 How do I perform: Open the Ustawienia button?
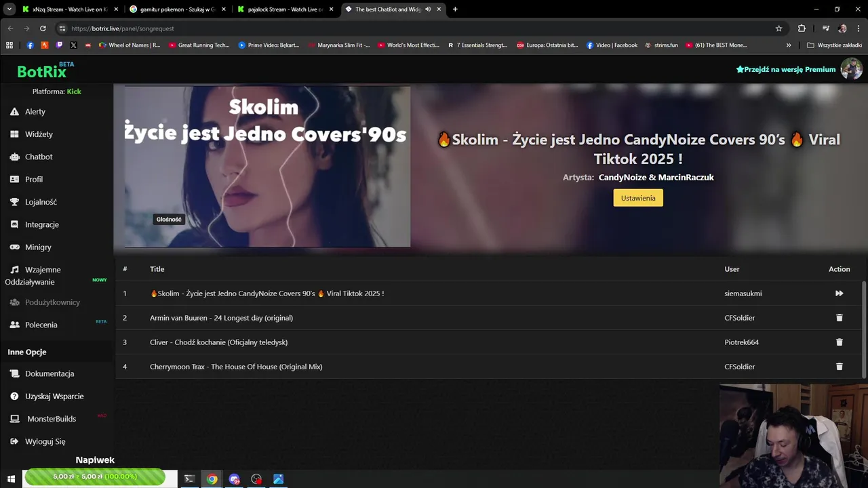click(638, 198)
